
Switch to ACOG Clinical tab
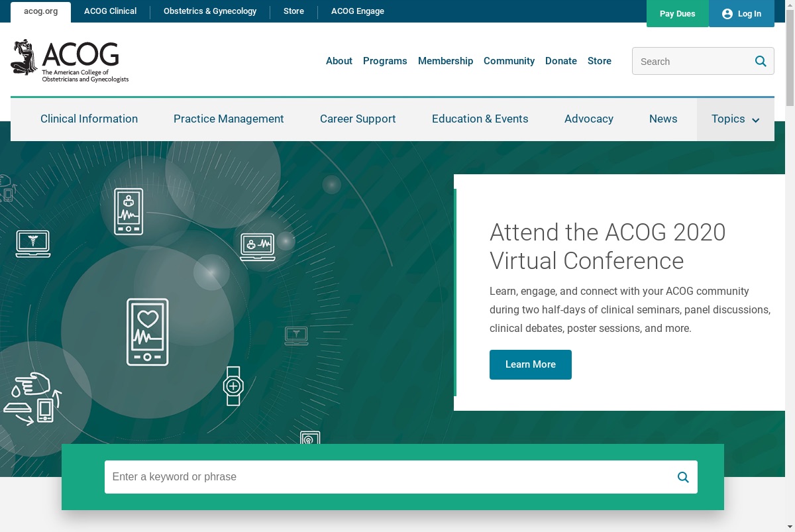[110, 11]
